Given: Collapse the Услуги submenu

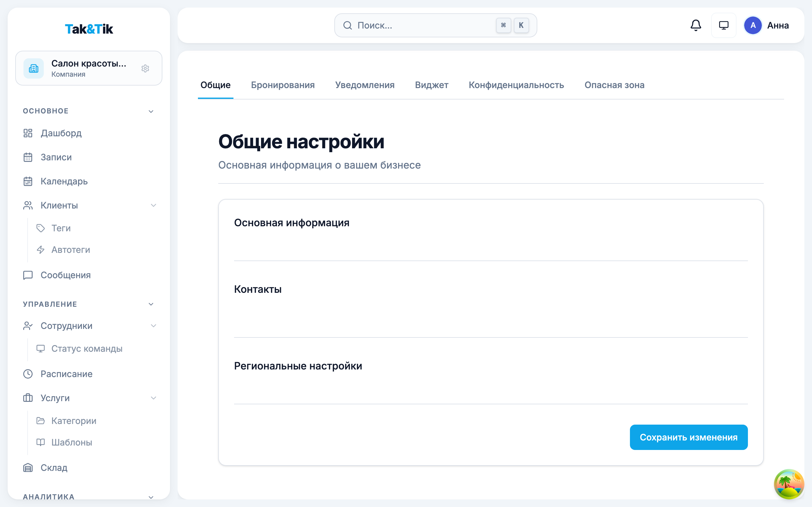Looking at the screenshot, I should 154,398.
